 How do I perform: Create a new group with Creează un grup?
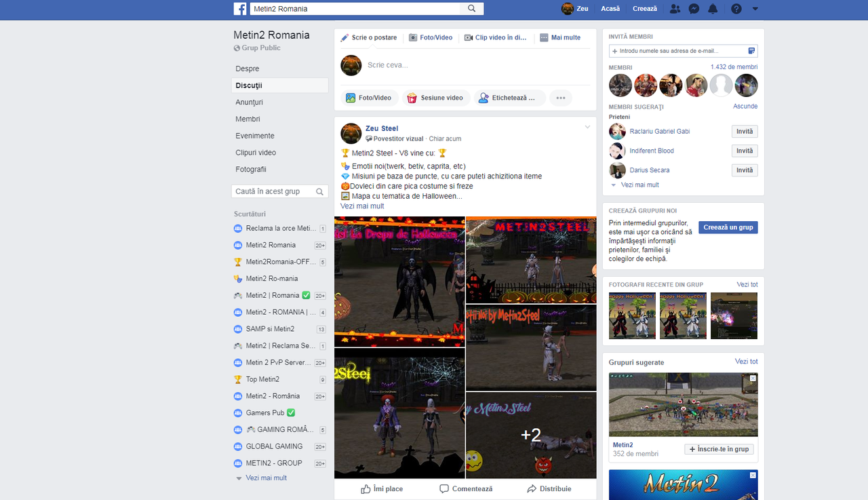point(728,227)
